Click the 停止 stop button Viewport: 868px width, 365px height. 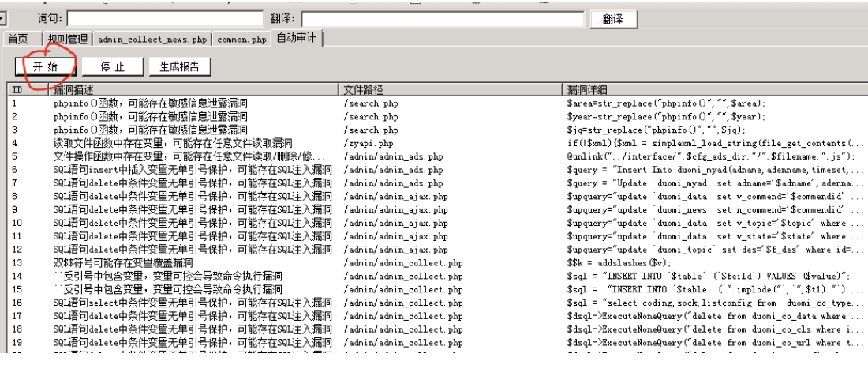(112, 67)
